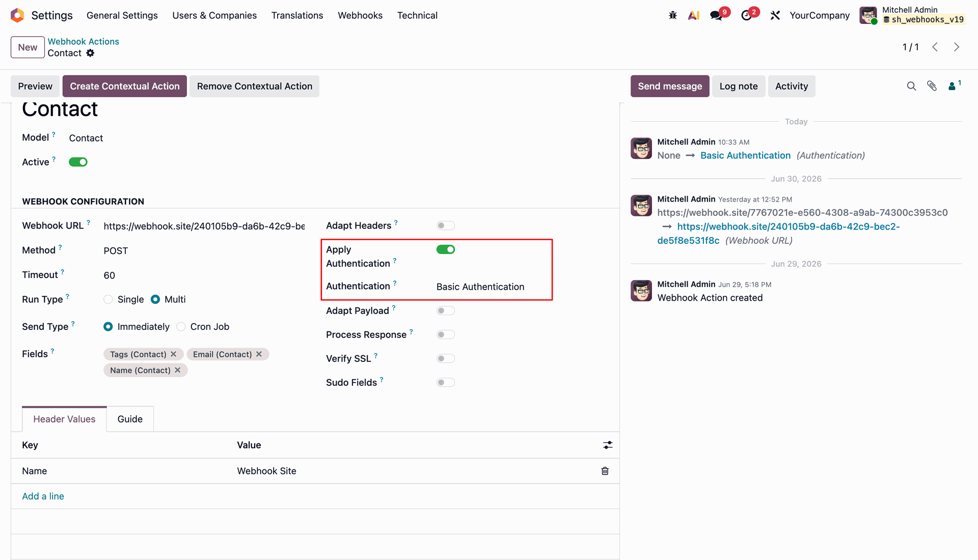Open Mitchell Admin avatar on 10:33 AM message
The width and height of the screenshot is (978, 560).
coord(641,148)
